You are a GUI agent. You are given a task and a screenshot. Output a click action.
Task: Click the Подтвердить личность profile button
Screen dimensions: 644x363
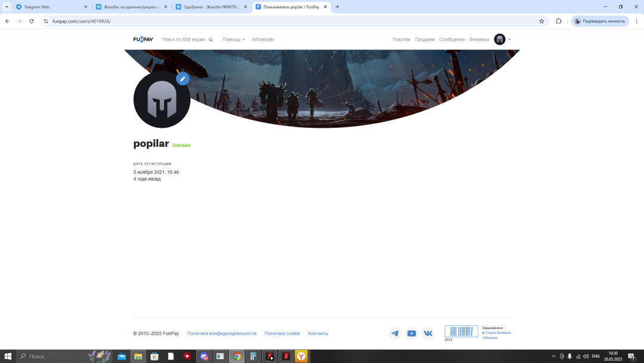[x=600, y=21]
